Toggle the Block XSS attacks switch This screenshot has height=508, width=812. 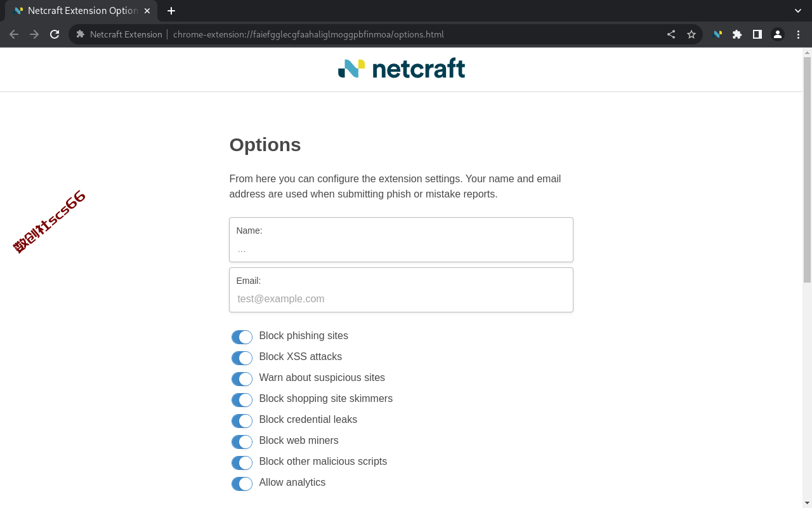pos(242,358)
